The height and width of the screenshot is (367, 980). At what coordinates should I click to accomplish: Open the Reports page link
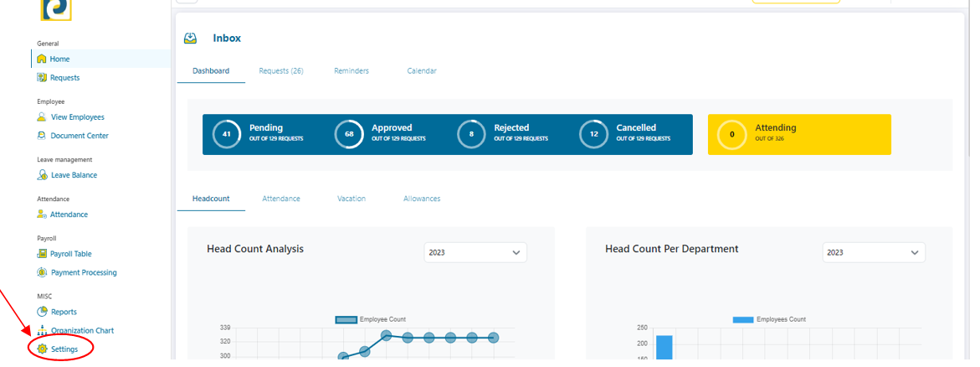tap(64, 312)
